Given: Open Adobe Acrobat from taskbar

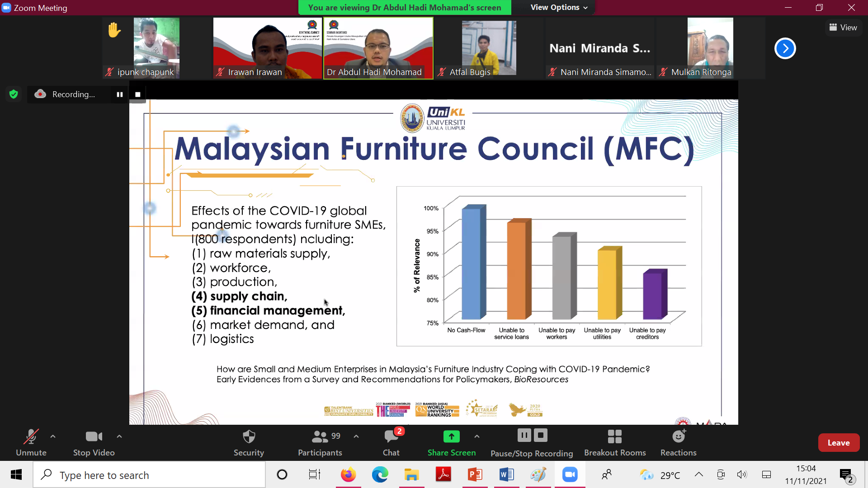Looking at the screenshot, I should (x=443, y=475).
